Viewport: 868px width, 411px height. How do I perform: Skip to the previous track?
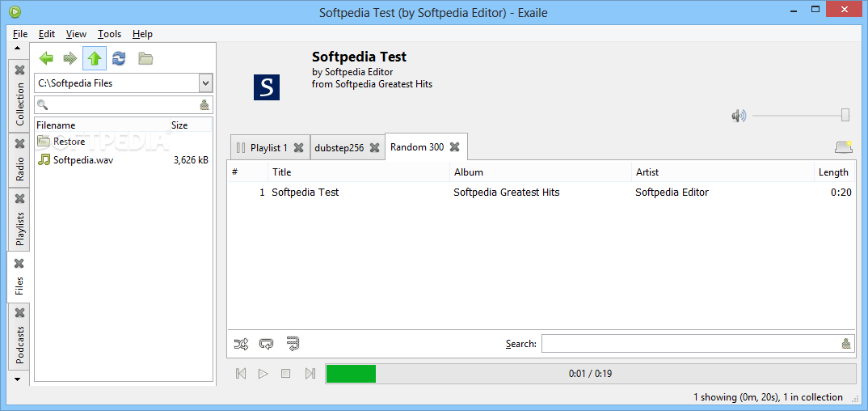tap(241, 373)
